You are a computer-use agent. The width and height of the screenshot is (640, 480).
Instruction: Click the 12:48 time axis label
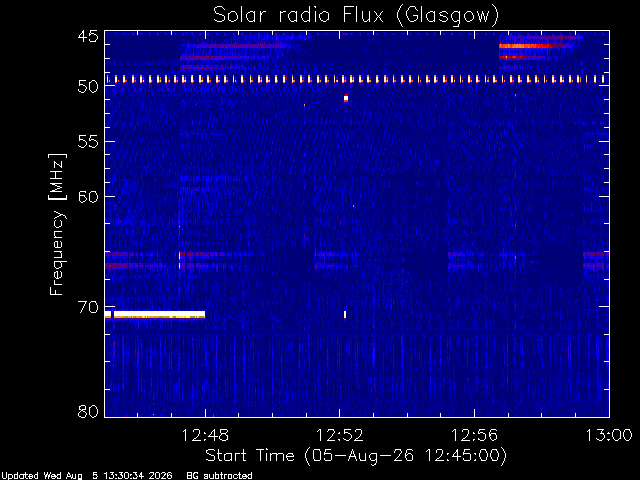[205, 435]
